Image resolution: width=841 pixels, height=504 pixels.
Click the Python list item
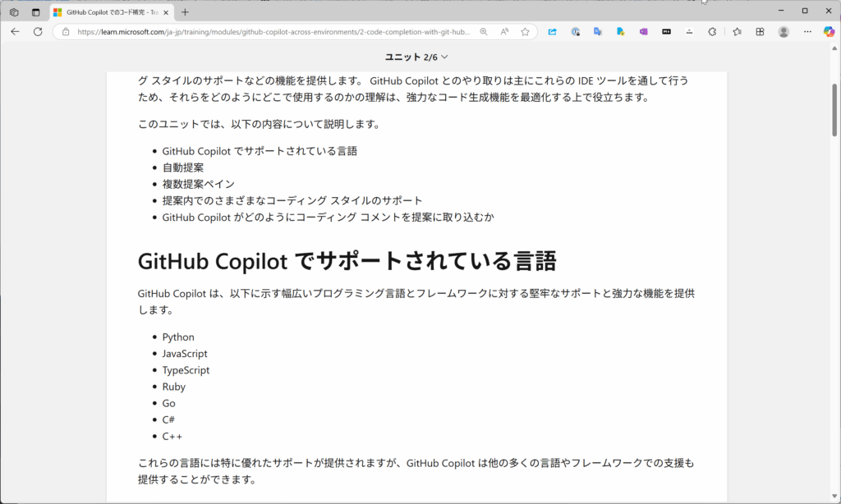click(x=178, y=337)
